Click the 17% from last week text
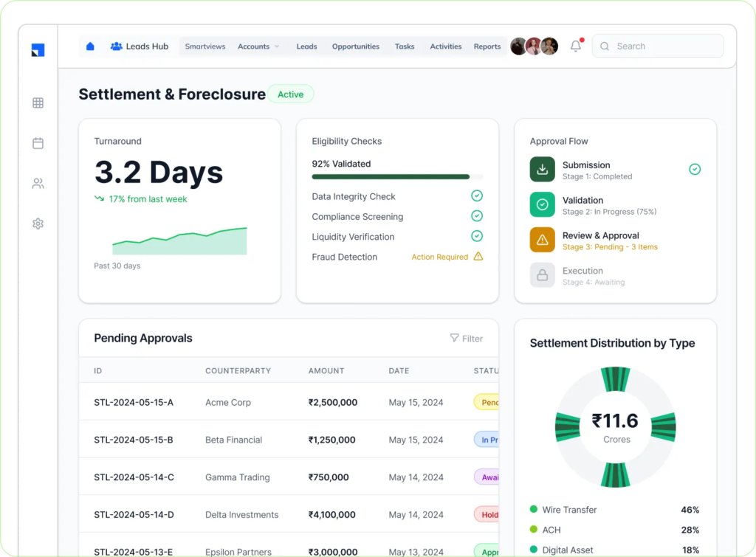Image resolution: width=756 pixels, height=557 pixels. coord(148,199)
